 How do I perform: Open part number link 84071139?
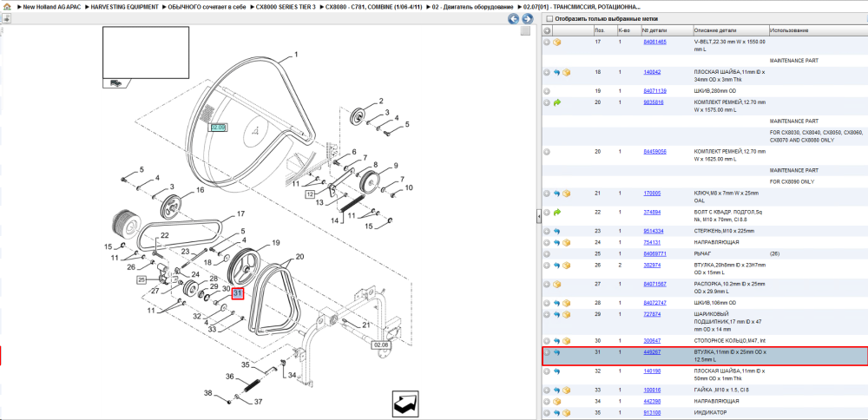click(x=654, y=91)
